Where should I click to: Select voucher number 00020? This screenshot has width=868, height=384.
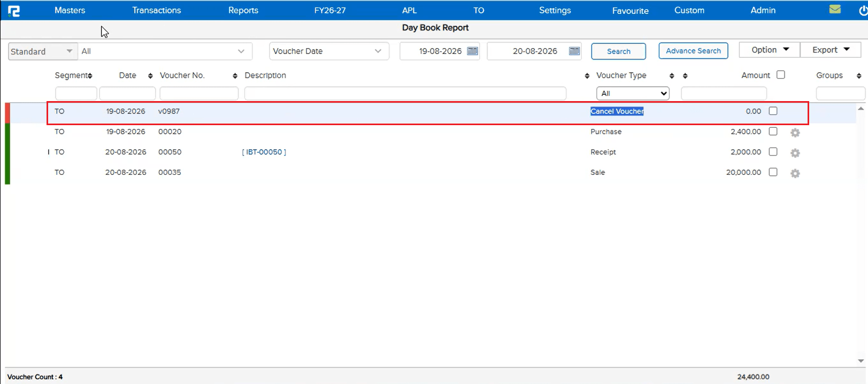[170, 132]
